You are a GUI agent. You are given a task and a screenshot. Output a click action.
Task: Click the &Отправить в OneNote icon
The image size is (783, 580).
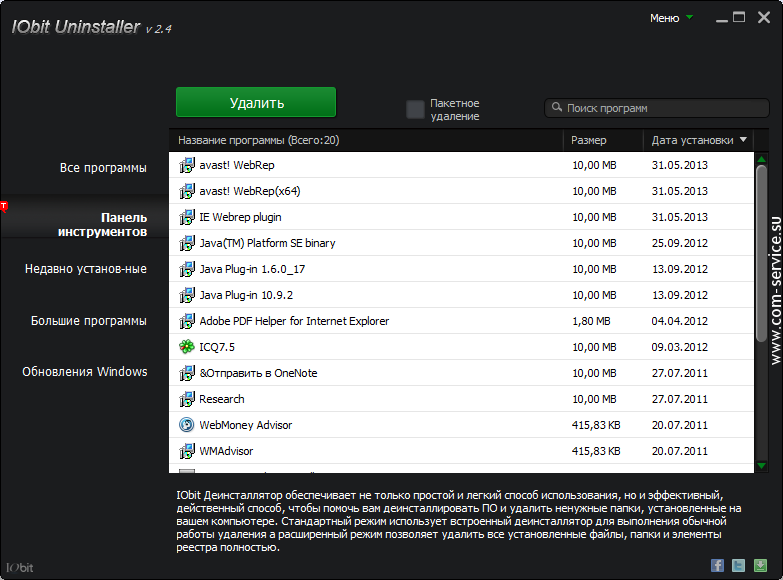coord(187,373)
